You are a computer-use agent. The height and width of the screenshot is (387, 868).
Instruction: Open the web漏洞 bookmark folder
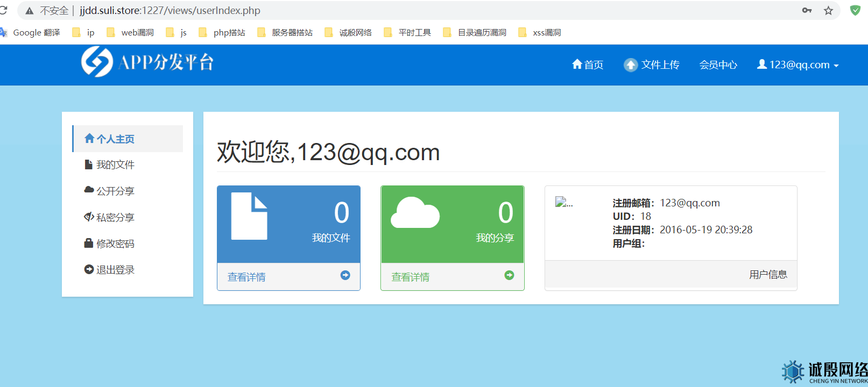(130, 32)
